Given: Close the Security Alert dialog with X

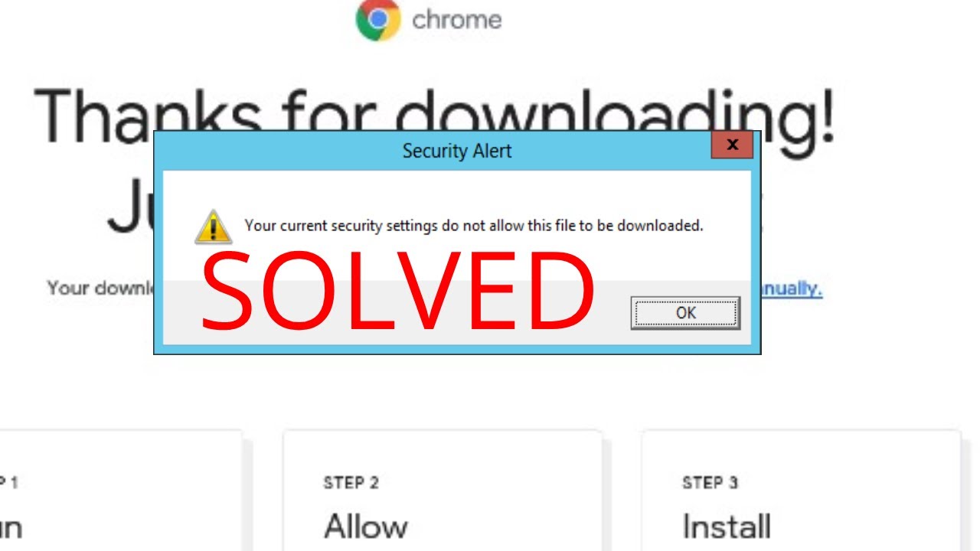Looking at the screenshot, I should tap(732, 145).
